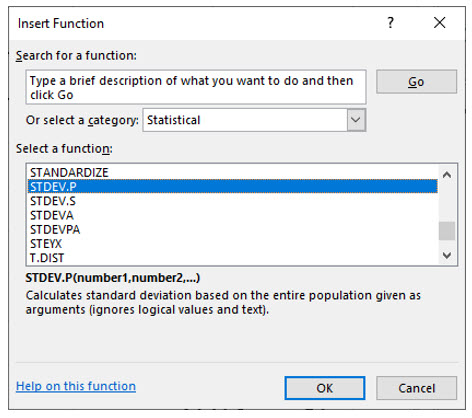This screenshot has height=418, width=472.
Task: Click the Cancel button
Action: point(416,388)
